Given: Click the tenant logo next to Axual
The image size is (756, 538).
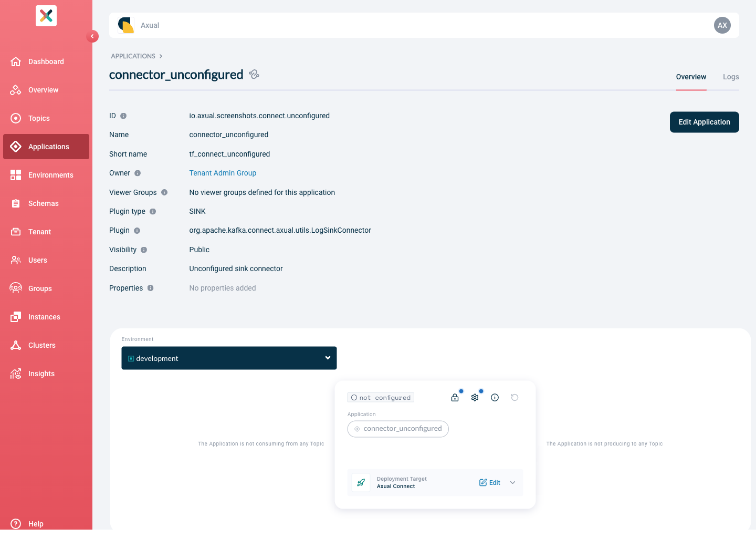Looking at the screenshot, I should [126, 25].
